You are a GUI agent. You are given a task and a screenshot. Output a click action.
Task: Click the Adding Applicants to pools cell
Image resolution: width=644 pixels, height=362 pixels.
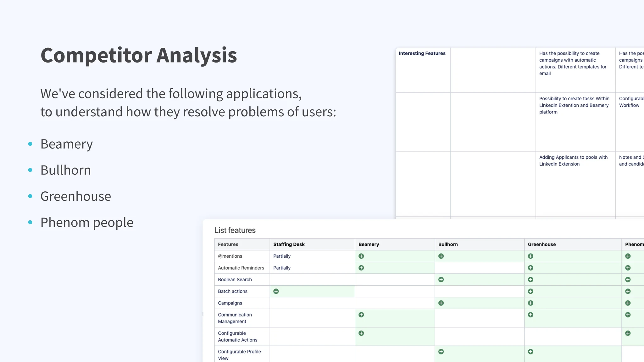(x=573, y=161)
